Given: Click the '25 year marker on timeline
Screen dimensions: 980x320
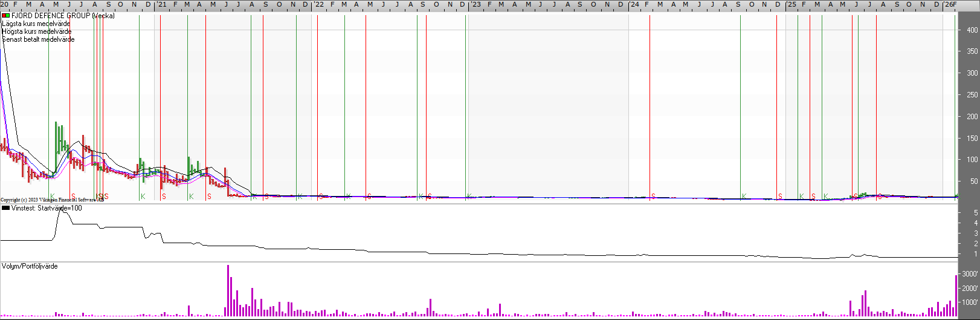Looking at the screenshot, I should (791, 4).
